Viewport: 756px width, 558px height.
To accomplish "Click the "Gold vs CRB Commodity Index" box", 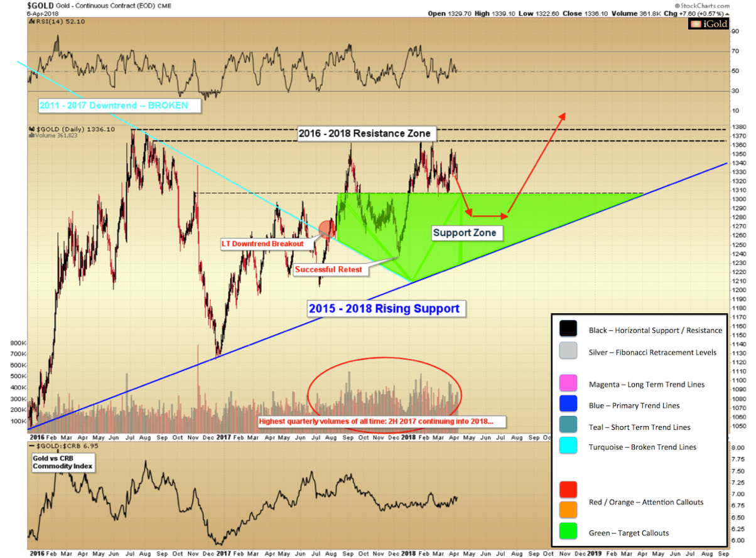I will [x=61, y=461].
